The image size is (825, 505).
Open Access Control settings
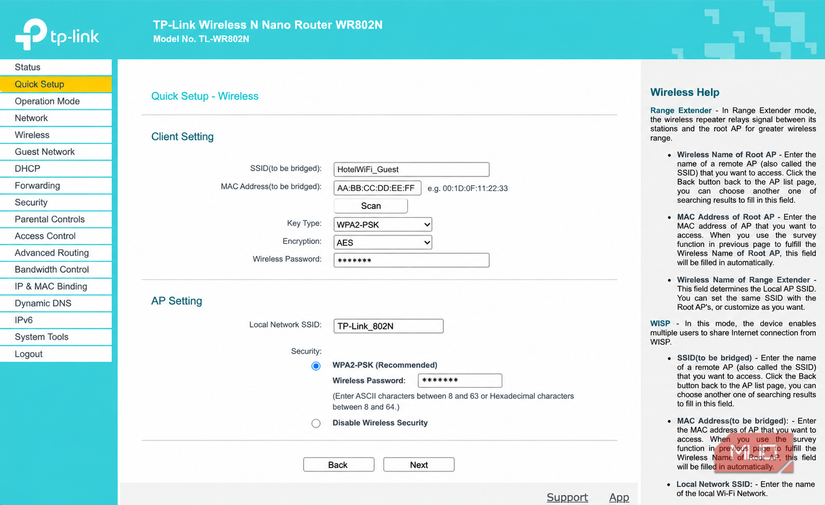[56, 236]
